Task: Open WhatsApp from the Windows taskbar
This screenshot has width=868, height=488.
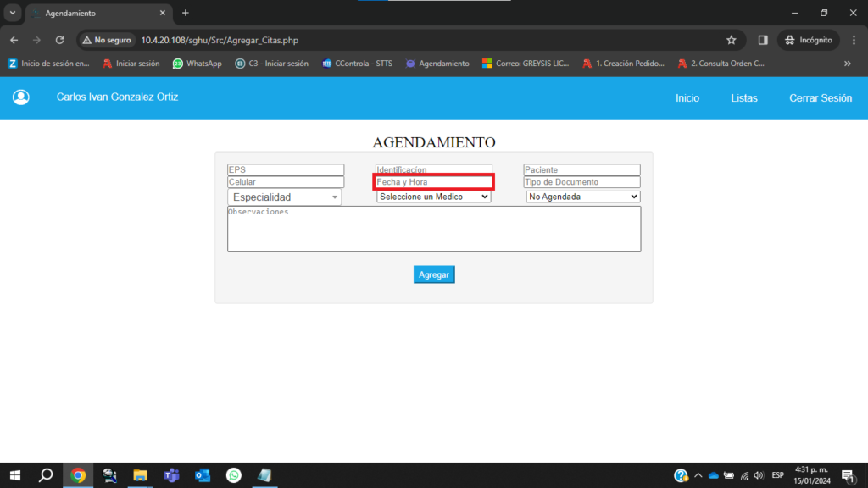Action: pyautogui.click(x=233, y=475)
